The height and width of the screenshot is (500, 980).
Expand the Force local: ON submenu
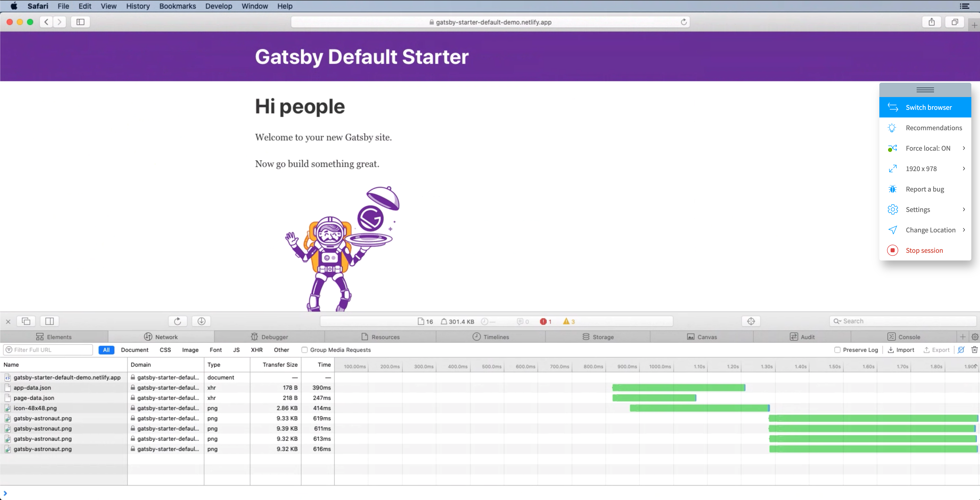pos(964,148)
